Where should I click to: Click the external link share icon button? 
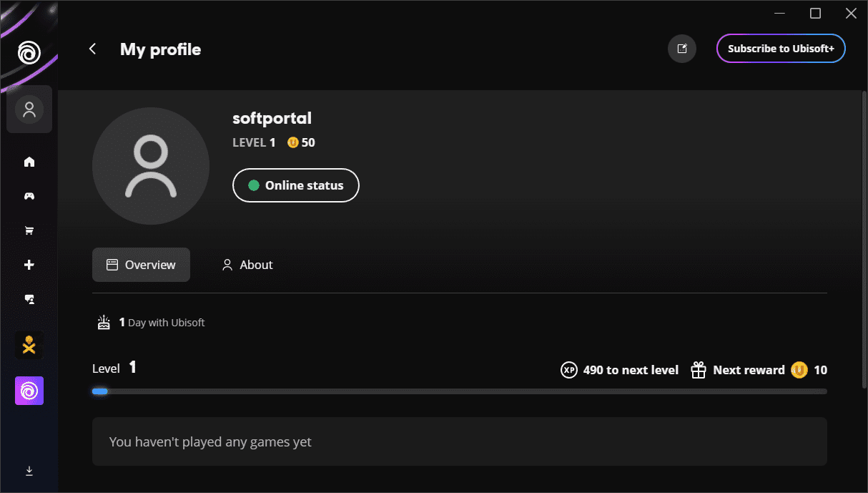click(681, 49)
